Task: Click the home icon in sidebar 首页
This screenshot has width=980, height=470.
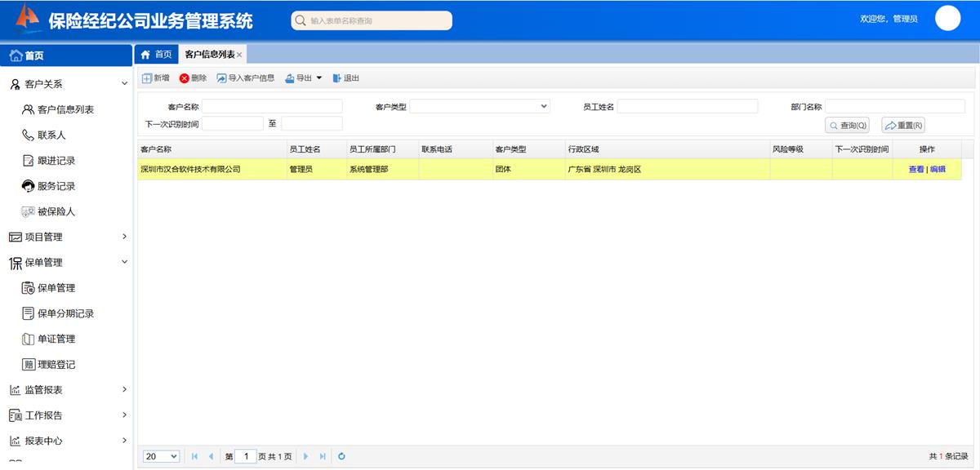Action: (x=16, y=55)
